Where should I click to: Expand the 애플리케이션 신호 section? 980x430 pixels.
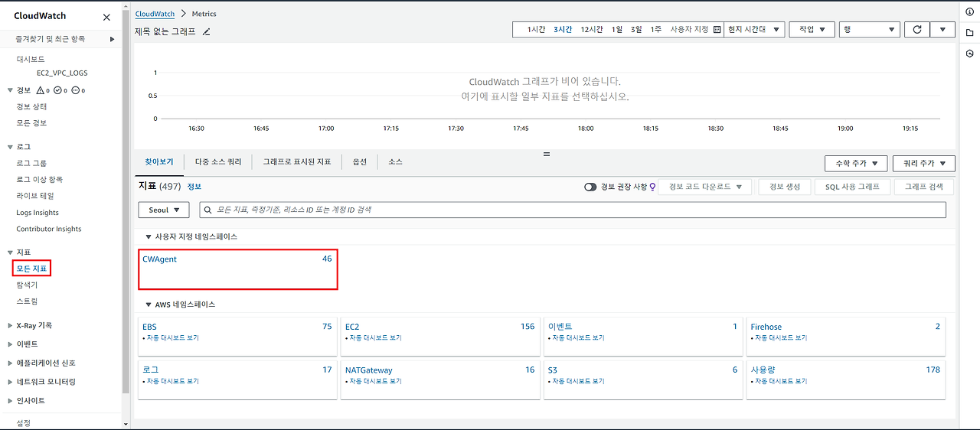click(10, 363)
